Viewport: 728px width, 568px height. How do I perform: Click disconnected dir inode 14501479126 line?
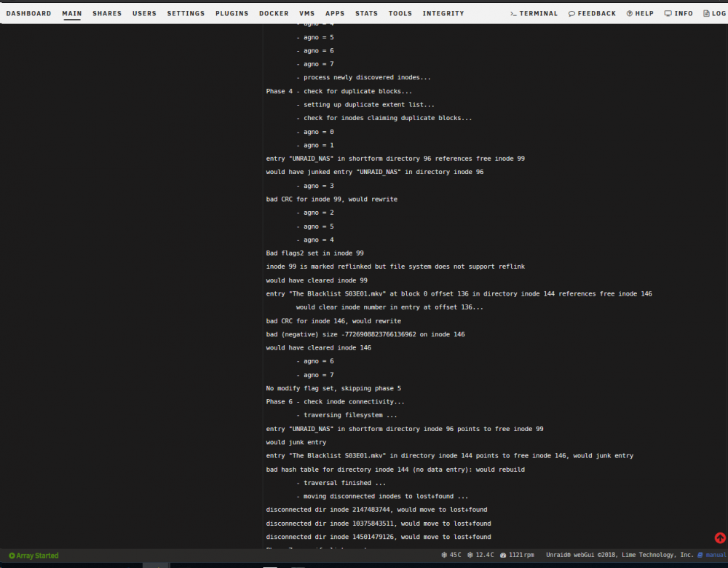379,537
